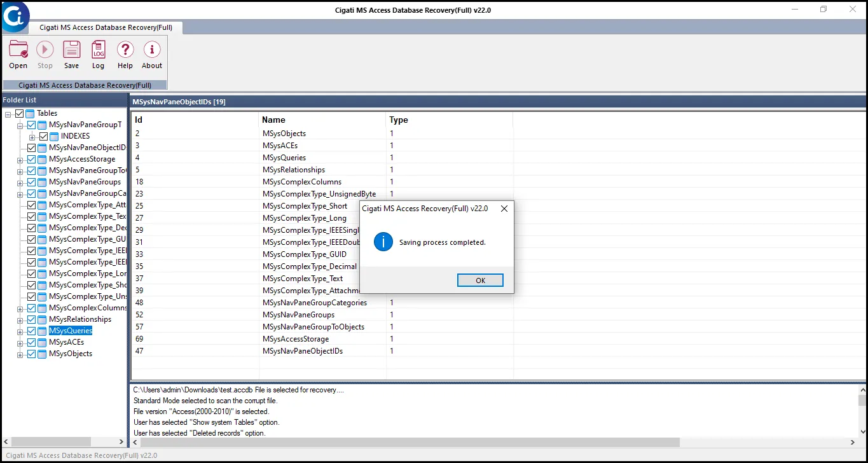Expand the MSysRelationships node
Screen dimensions: 868x463
click(20, 320)
